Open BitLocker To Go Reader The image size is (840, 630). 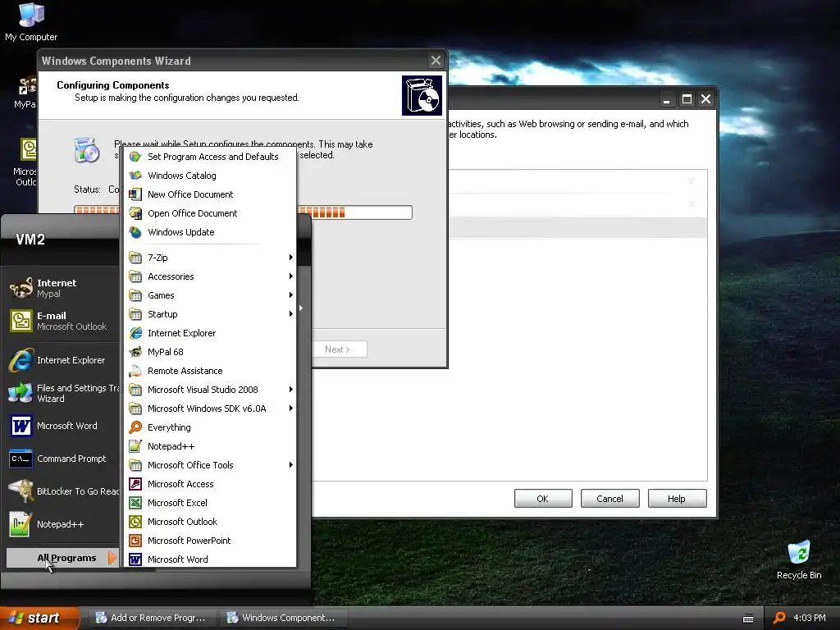[62, 491]
